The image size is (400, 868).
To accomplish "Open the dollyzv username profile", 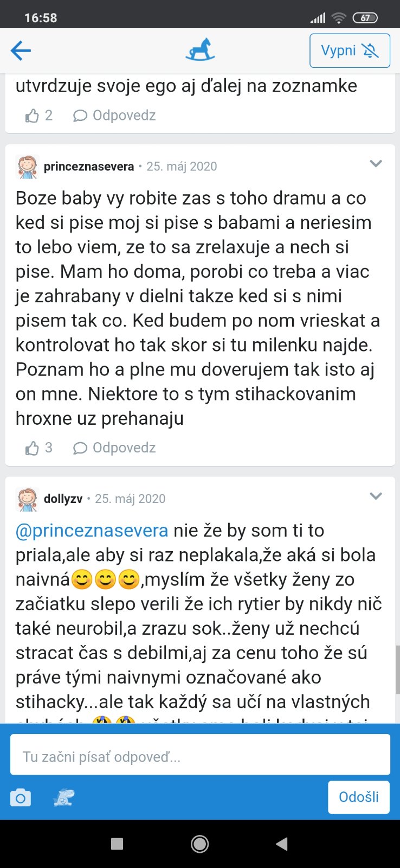I will pyautogui.click(x=63, y=499).
